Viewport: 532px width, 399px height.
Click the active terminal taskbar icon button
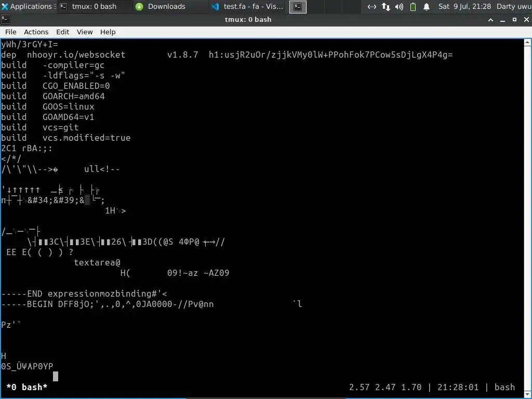click(x=298, y=6)
